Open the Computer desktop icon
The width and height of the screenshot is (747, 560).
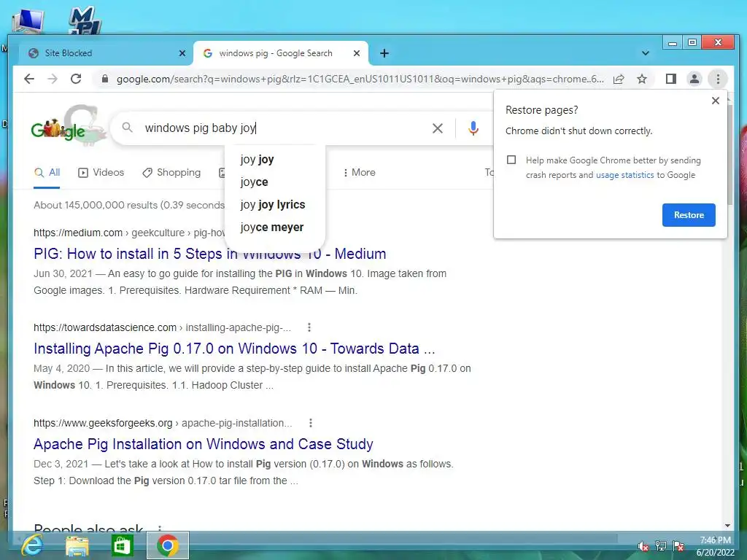(x=28, y=21)
